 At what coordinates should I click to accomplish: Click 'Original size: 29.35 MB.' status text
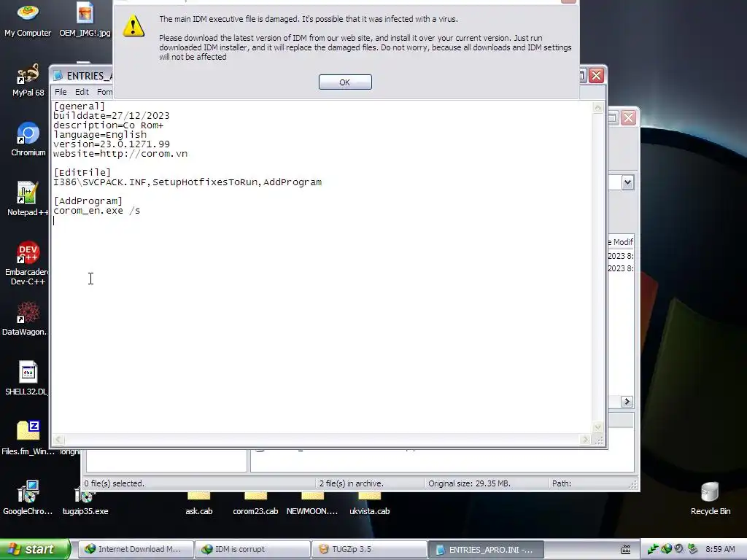click(469, 483)
